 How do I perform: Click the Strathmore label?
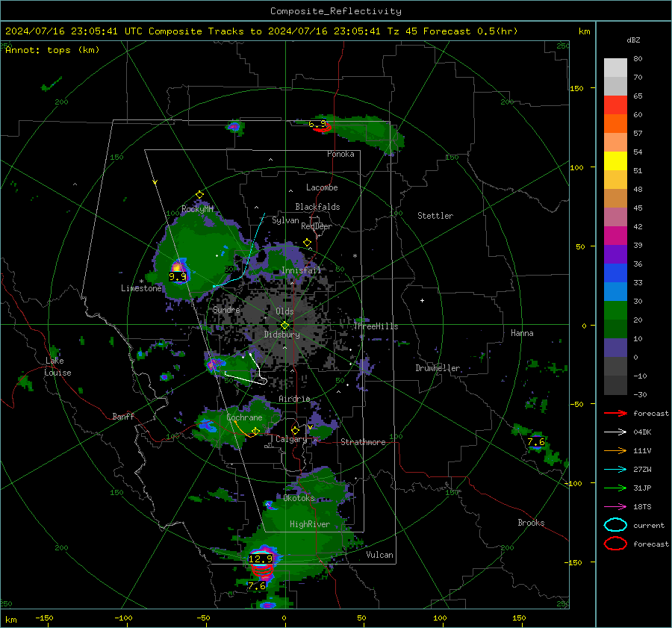(x=363, y=442)
